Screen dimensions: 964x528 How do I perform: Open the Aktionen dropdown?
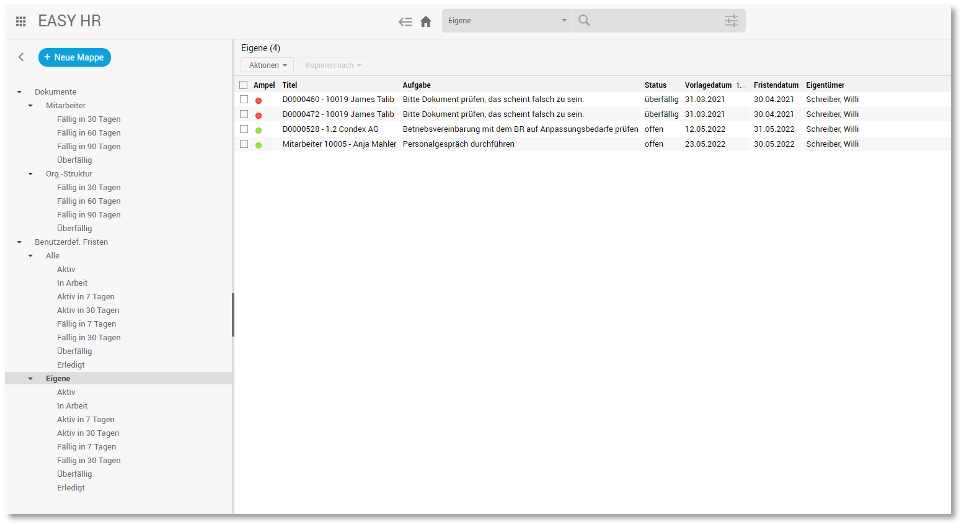267,65
